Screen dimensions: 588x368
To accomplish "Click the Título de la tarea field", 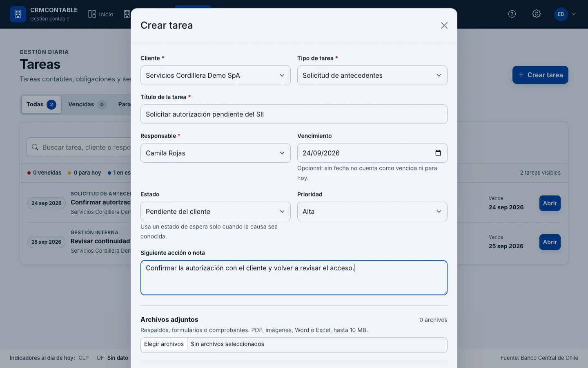I will click(294, 114).
